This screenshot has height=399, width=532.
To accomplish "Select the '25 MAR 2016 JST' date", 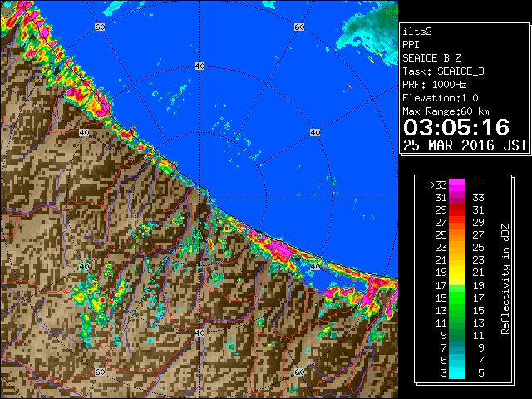I will (x=465, y=145).
